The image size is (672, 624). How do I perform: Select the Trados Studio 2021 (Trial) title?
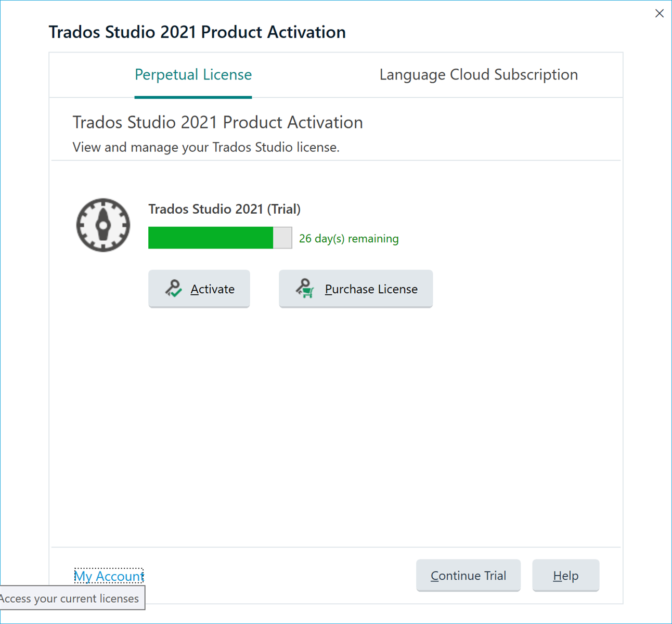point(224,209)
